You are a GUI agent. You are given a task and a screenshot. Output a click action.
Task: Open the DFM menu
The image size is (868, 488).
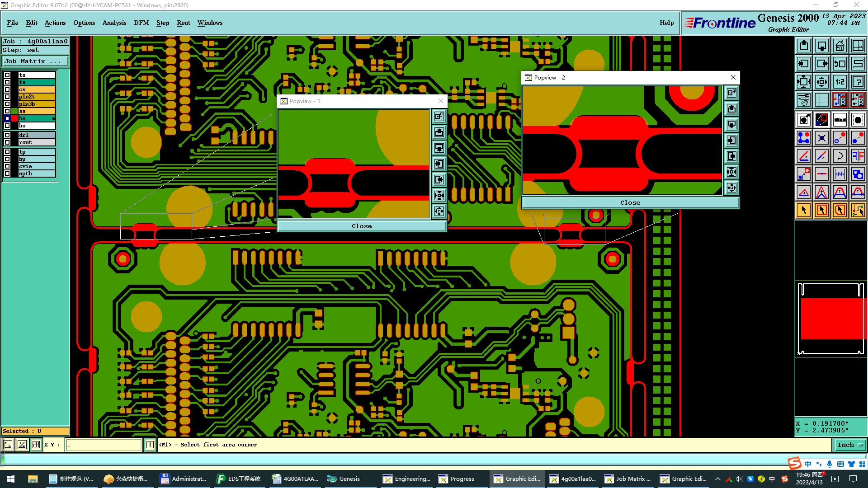pos(142,23)
